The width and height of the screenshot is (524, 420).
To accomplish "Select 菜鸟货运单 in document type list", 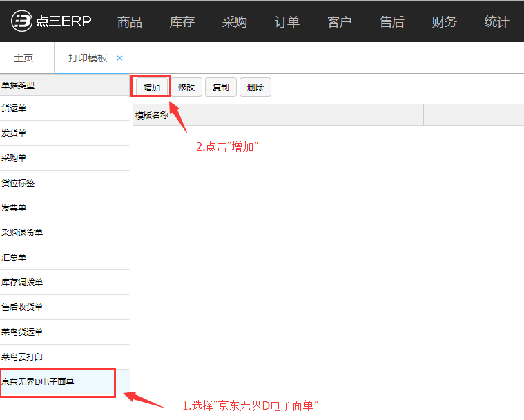I will [x=65, y=332].
